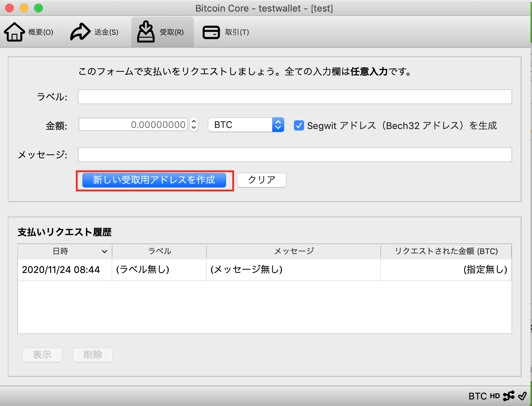Click inside the ラベル input field
Screen dimensions: 532x406
click(x=294, y=97)
